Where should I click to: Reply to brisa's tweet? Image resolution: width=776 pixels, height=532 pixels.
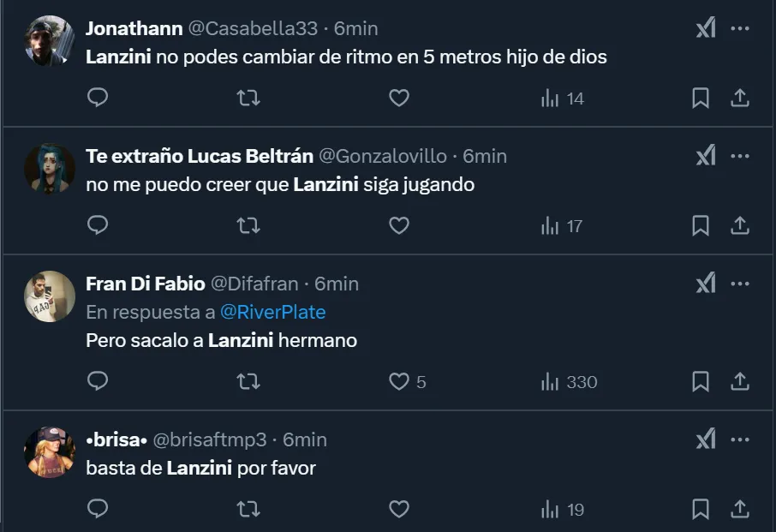98,509
